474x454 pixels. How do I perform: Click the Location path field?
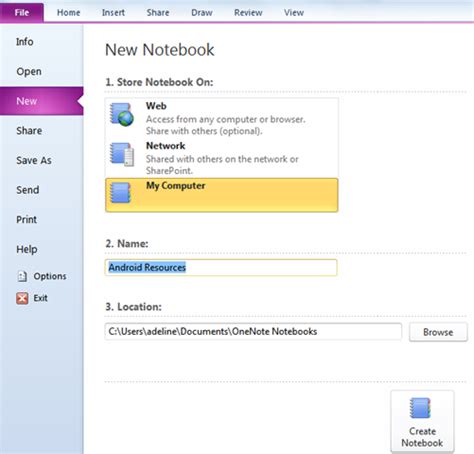click(253, 331)
